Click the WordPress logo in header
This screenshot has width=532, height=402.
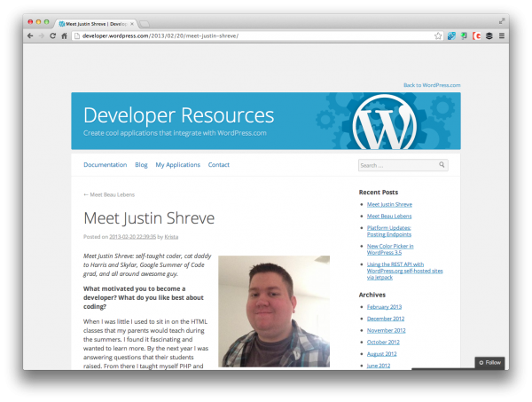click(x=384, y=123)
